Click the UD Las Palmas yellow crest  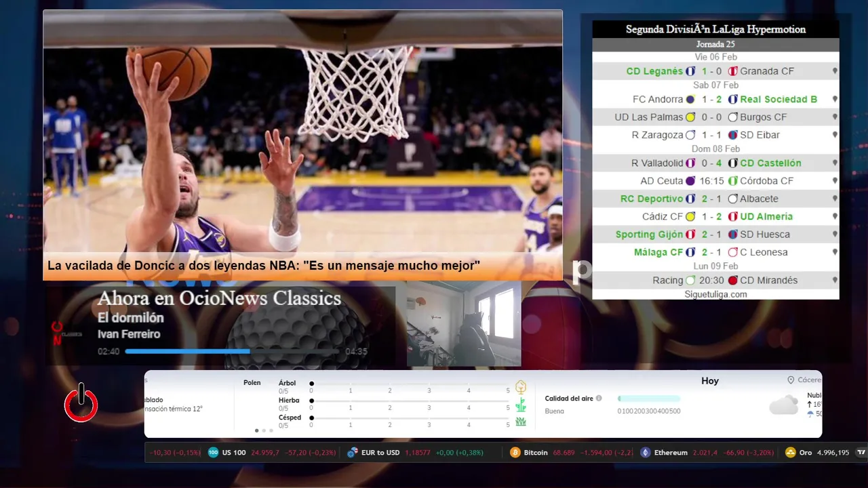(x=690, y=117)
